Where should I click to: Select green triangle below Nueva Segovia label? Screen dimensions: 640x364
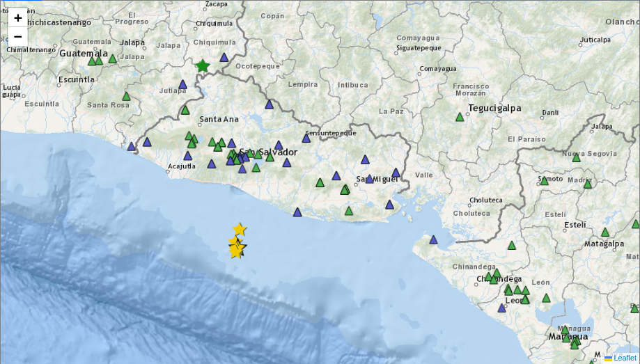tap(576, 158)
